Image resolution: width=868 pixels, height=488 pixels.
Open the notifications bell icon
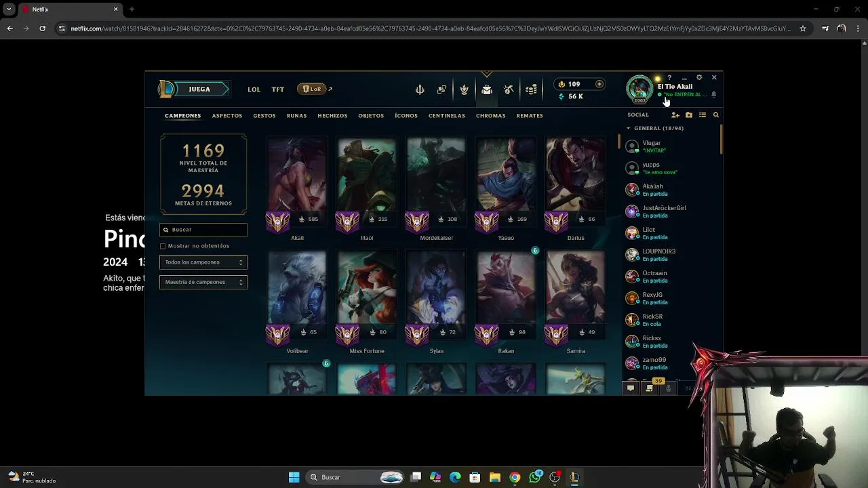(x=713, y=94)
